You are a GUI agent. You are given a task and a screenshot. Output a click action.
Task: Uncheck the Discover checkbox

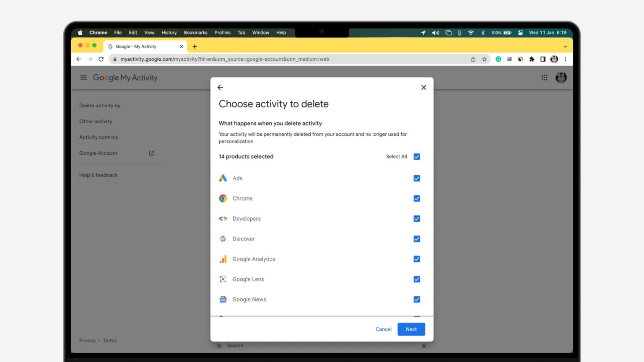click(417, 239)
